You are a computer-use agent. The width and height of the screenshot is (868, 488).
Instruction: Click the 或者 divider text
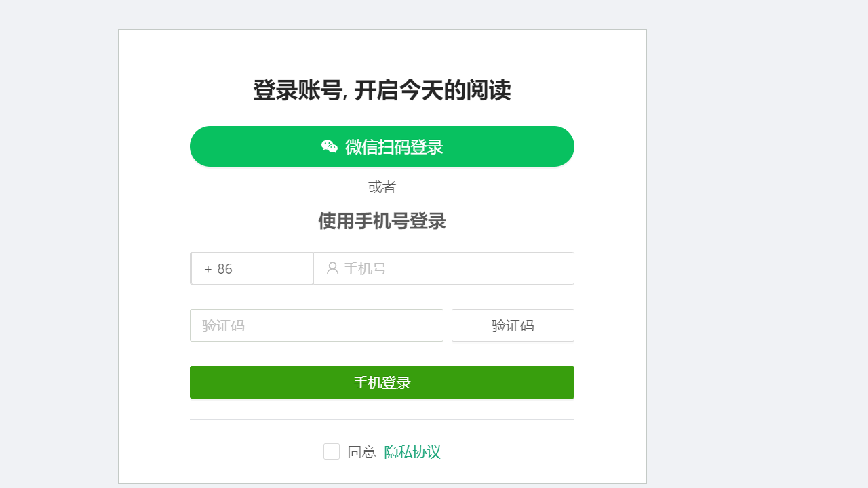point(382,187)
